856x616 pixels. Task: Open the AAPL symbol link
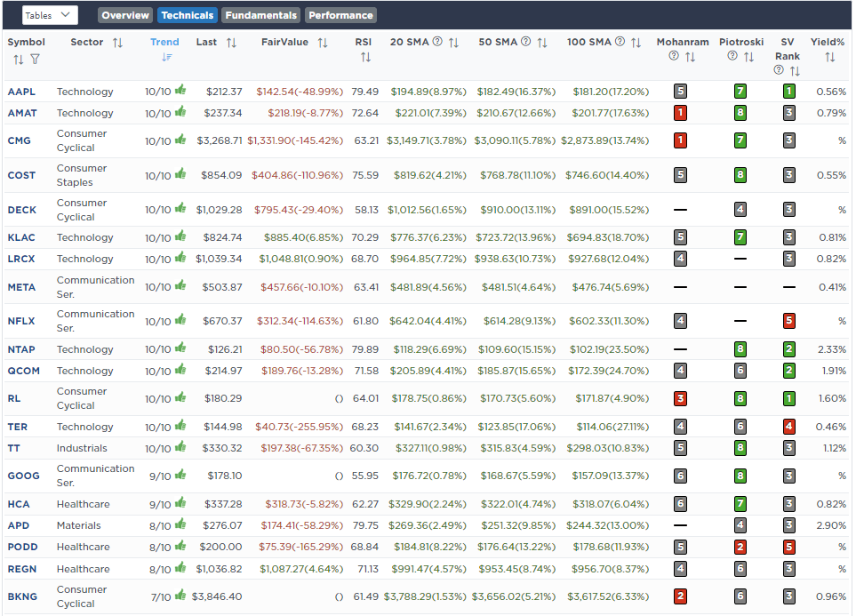coord(21,92)
